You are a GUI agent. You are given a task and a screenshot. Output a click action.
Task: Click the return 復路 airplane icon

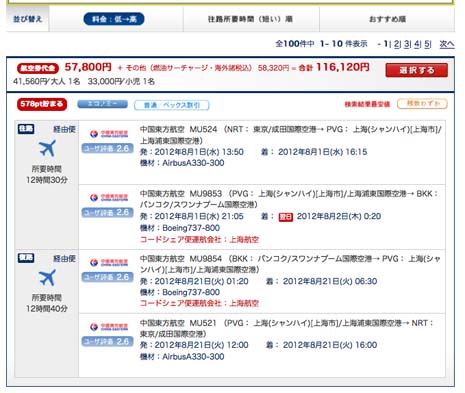(x=47, y=277)
